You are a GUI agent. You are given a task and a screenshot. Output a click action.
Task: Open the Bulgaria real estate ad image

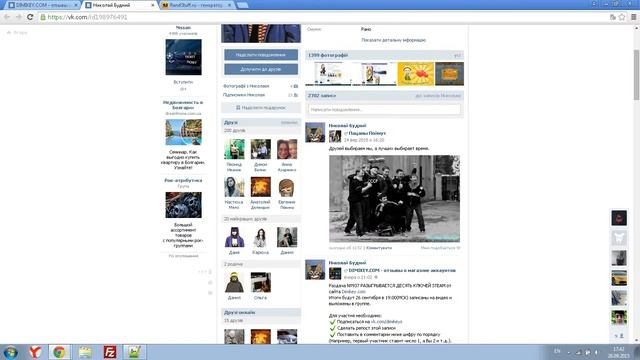pyautogui.click(x=183, y=132)
